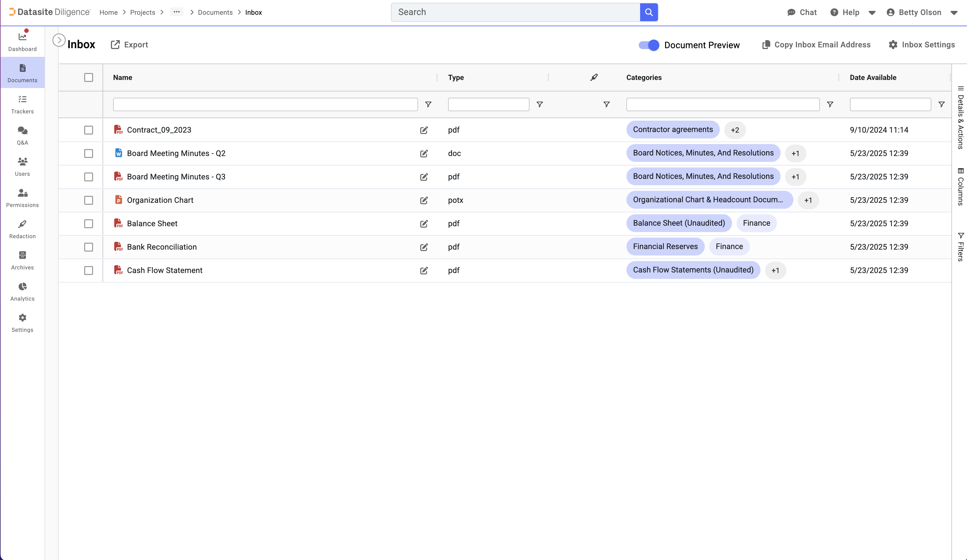
Task: Open the Redaction sidebar icon
Action: pos(22,229)
